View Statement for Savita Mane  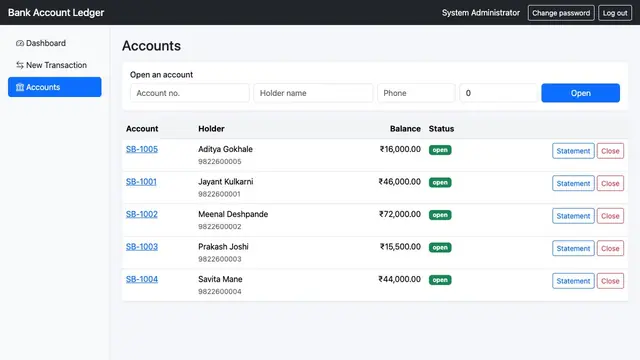pos(573,281)
